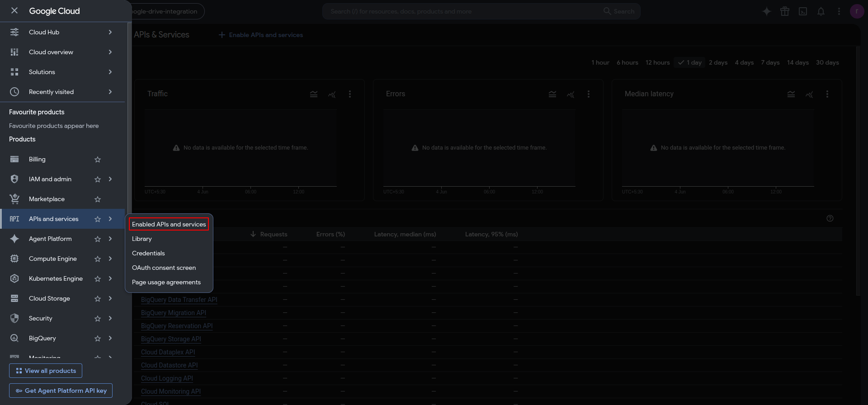Expand Recently visited chevron
868x405 pixels.
click(x=110, y=92)
